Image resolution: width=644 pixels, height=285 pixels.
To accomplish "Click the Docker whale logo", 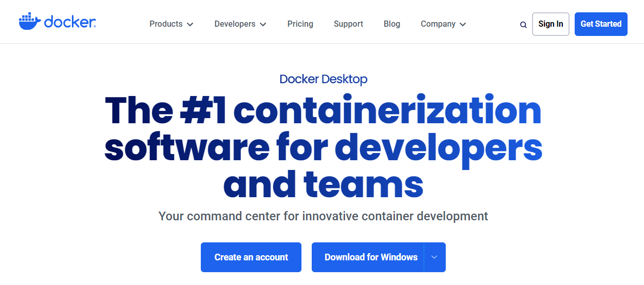I will click(x=57, y=22).
